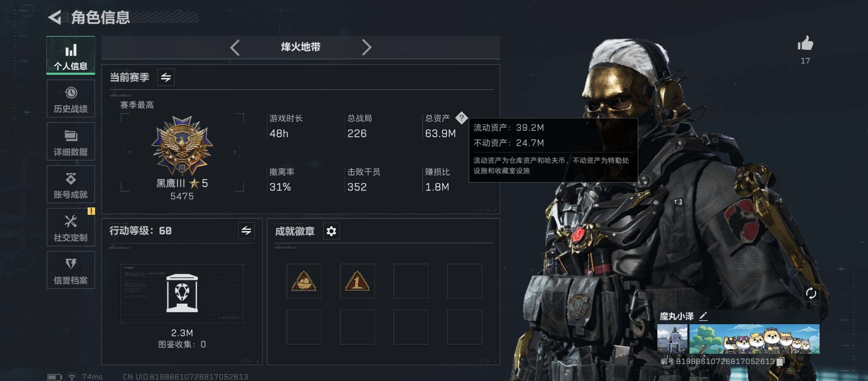The image size is (868, 381).
Task: Open the 历史战绩 tab
Action: coord(71,98)
